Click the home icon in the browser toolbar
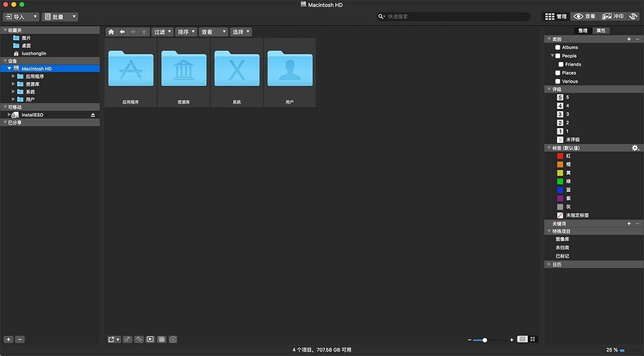 [x=111, y=31]
